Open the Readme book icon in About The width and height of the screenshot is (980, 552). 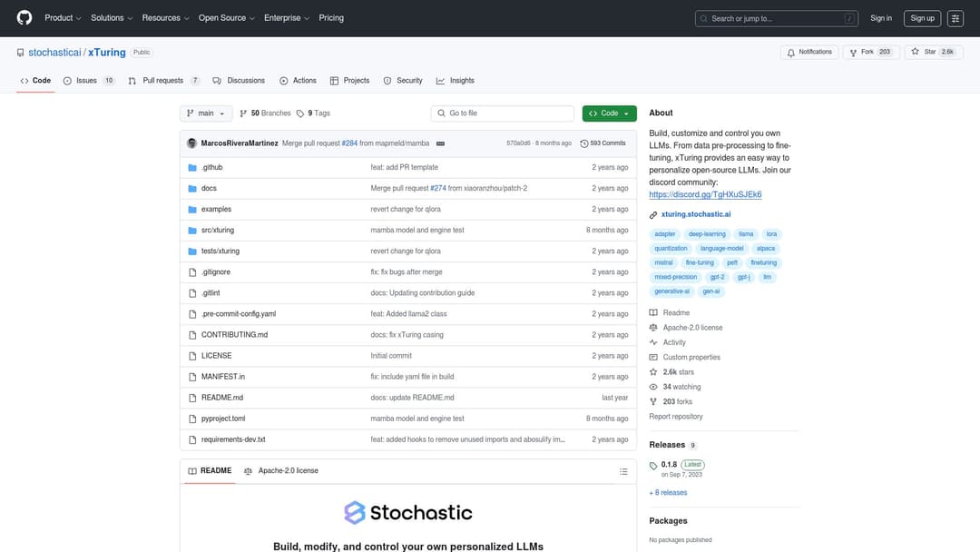[x=653, y=312]
